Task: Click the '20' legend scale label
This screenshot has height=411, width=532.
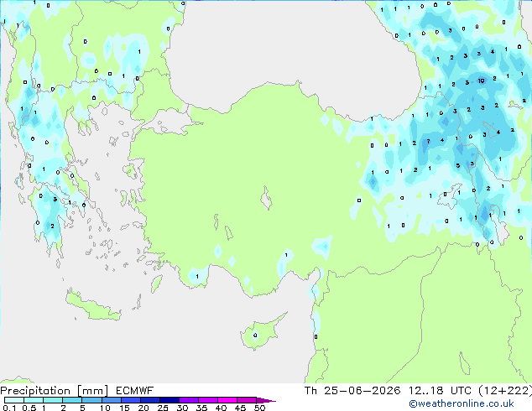Action: 143,408
